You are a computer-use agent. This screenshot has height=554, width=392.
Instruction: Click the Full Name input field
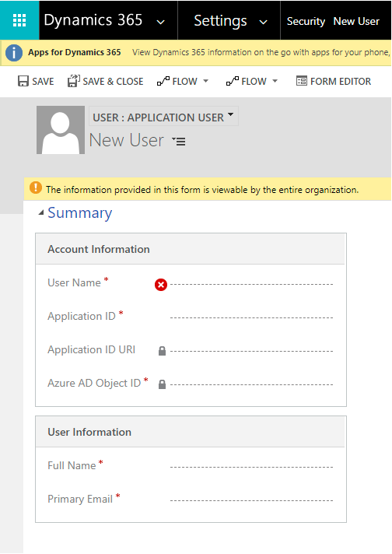click(251, 467)
